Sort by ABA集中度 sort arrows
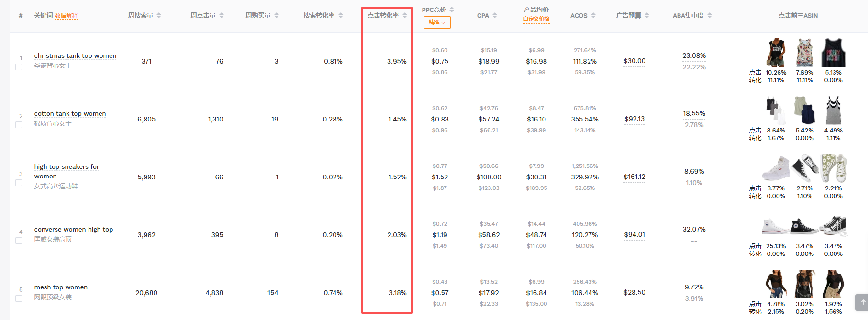This screenshot has height=320, width=868. [710, 16]
